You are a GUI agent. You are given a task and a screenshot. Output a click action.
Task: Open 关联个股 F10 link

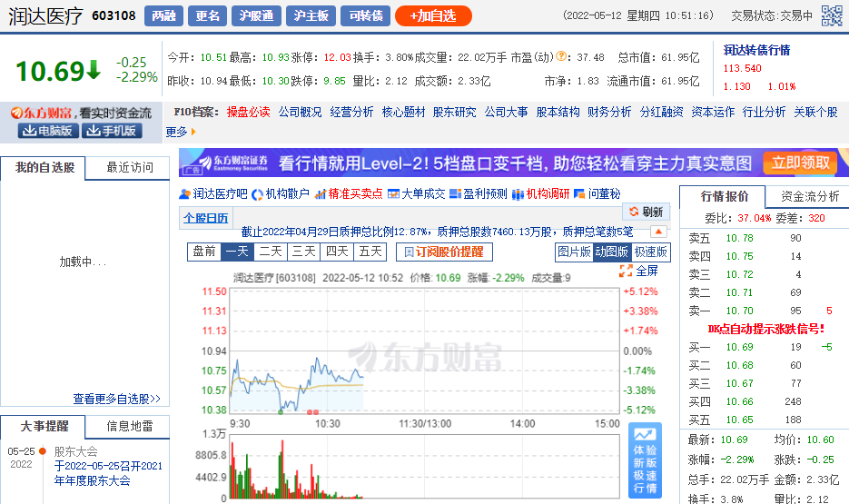pyautogui.click(x=816, y=112)
